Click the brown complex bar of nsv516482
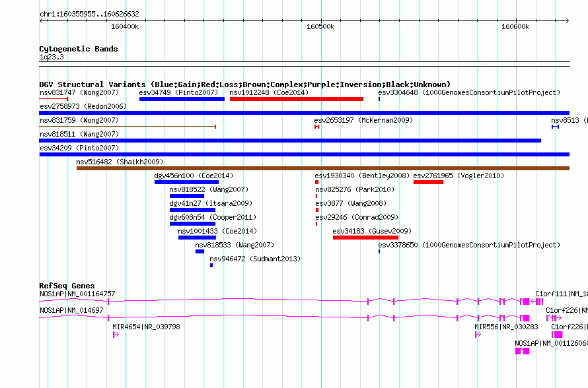This screenshot has height=388, width=588. pos(323,168)
